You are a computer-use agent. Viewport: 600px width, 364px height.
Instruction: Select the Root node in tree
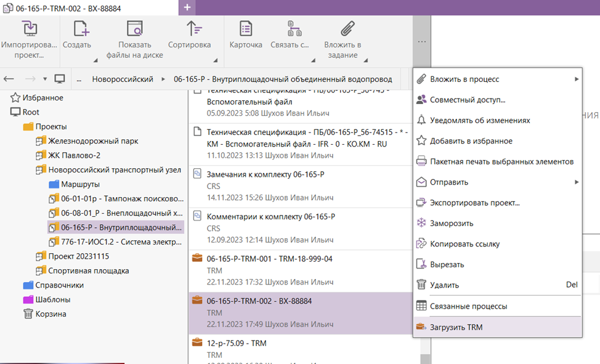click(31, 112)
